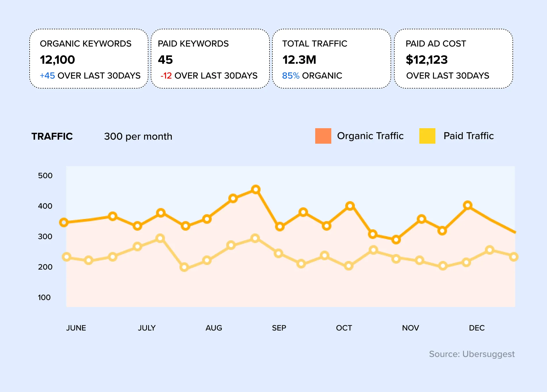Click the PAID AD COST $12,123 figure
This screenshot has width=547, height=392.
coord(426,60)
